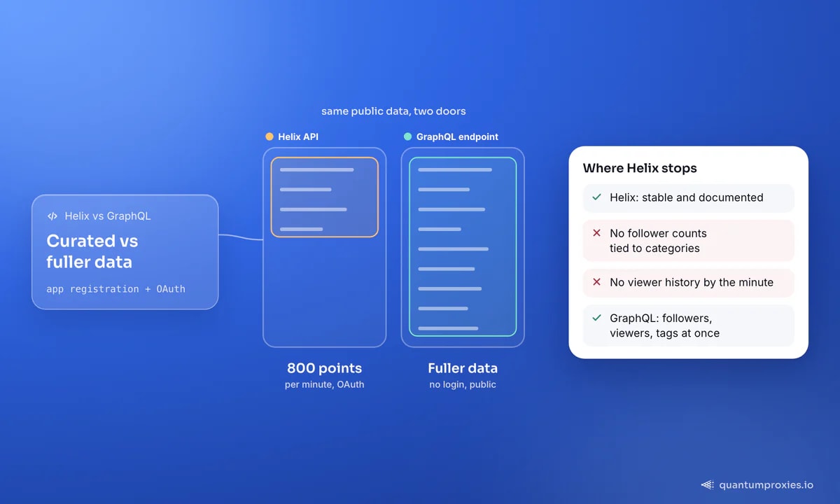Click the 'No viewer history by the minute' row

tap(688, 283)
